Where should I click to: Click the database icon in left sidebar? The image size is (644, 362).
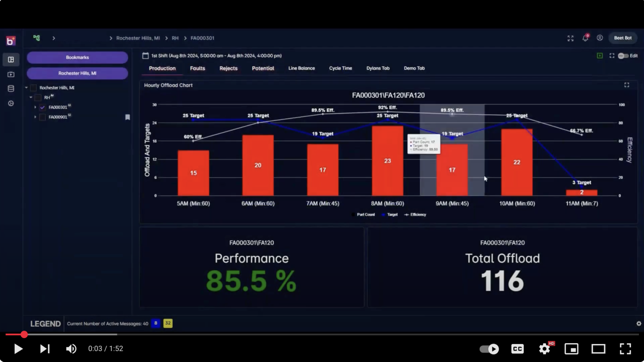tap(11, 89)
